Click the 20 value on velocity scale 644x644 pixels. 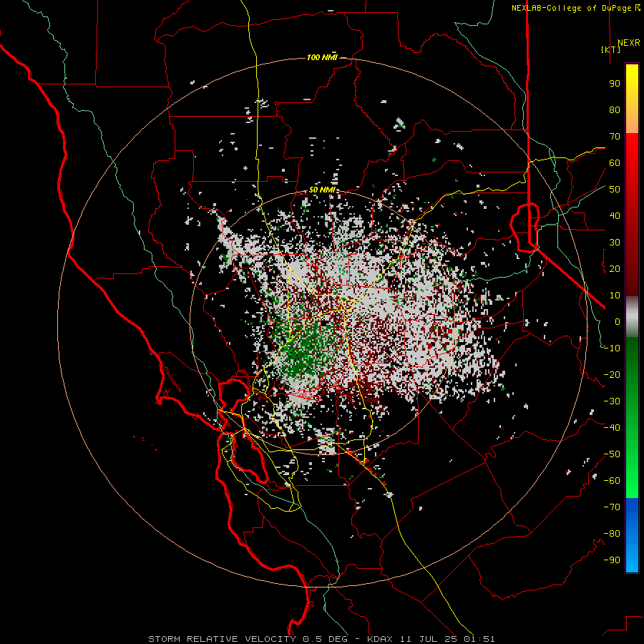click(615, 269)
